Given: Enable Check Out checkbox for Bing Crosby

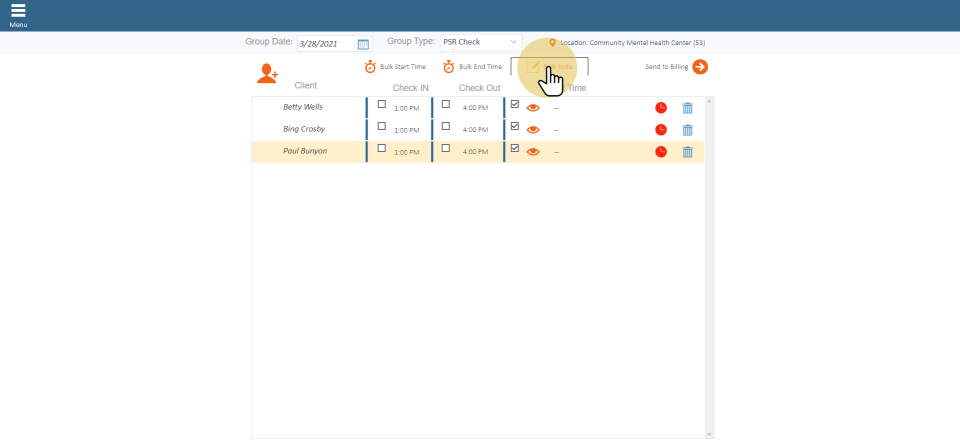Looking at the screenshot, I should pyautogui.click(x=445, y=127).
